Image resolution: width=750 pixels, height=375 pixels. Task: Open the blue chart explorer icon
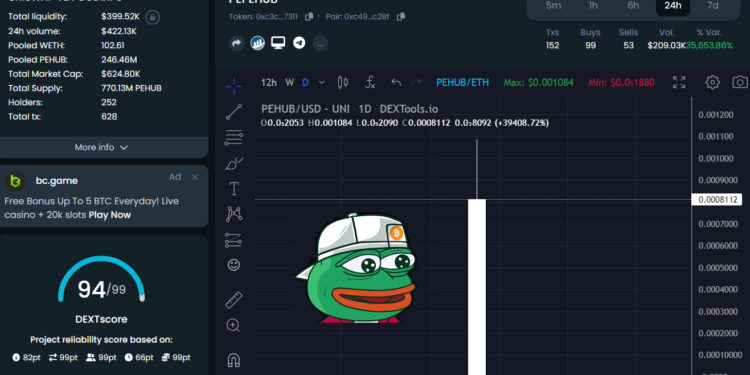(x=257, y=44)
